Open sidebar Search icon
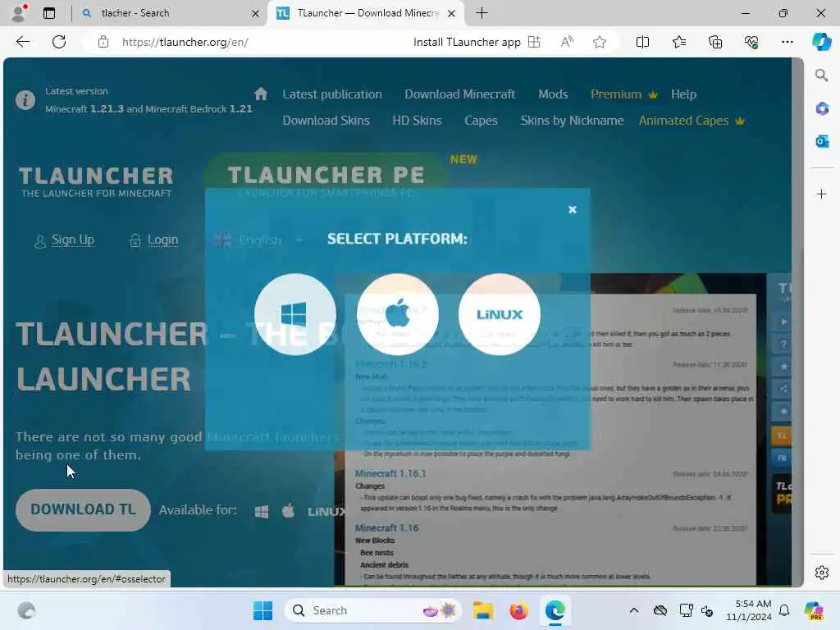 (x=822, y=75)
